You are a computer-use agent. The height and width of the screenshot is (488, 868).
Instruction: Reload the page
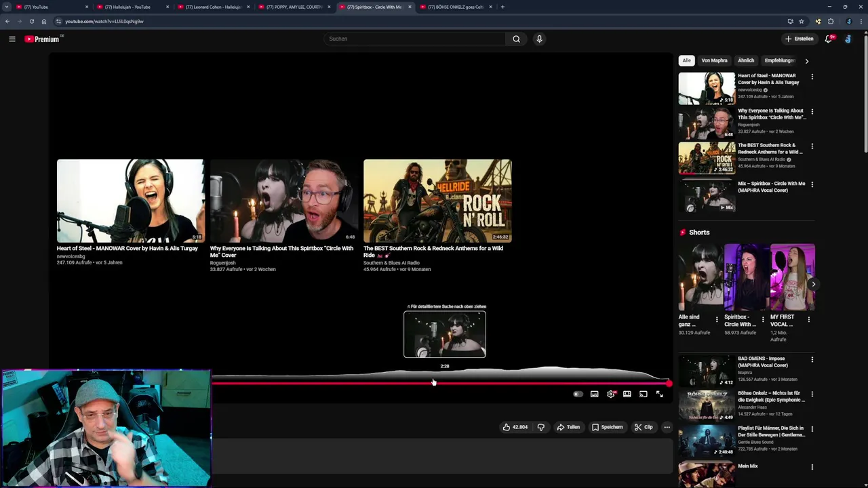pos(31,21)
